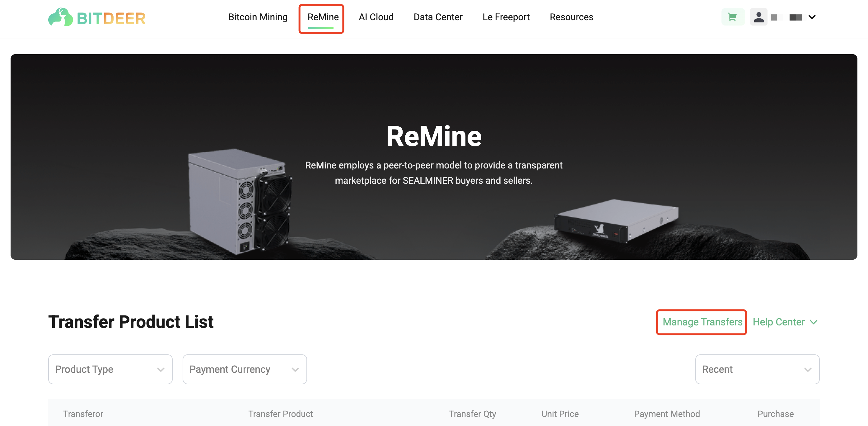This screenshot has height=426, width=868.
Task: Open the user account avatar
Action: [758, 17]
